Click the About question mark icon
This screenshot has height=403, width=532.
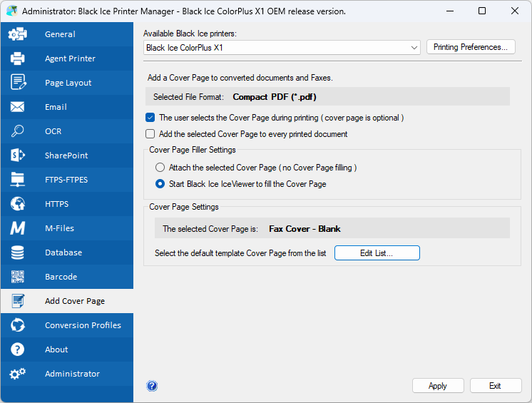pos(17,350)
